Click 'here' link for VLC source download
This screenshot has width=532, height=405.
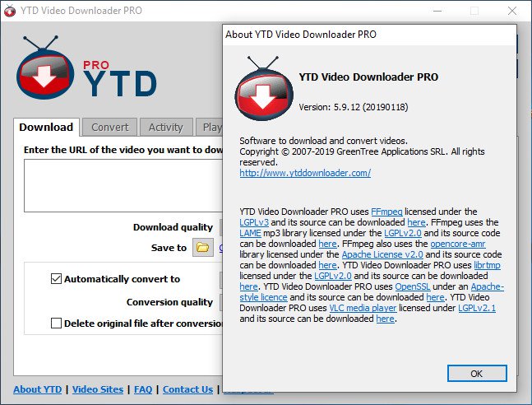click(385, 319)
